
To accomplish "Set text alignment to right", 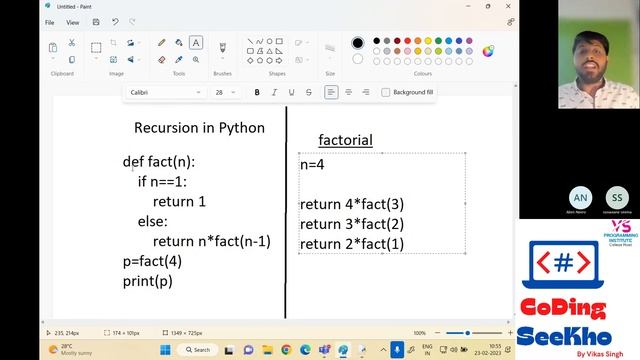I will (x=366, y=92).
